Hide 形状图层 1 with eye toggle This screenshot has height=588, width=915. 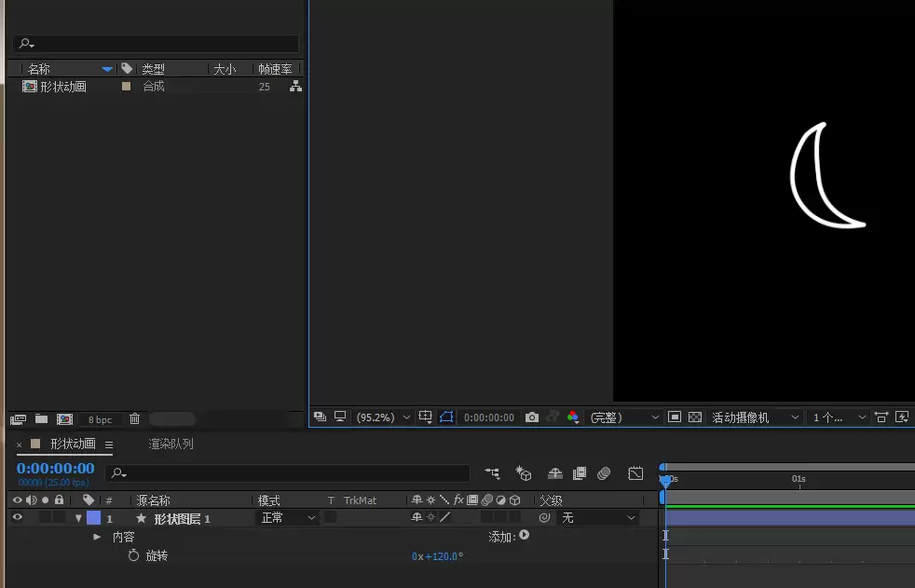pos(18,517)
